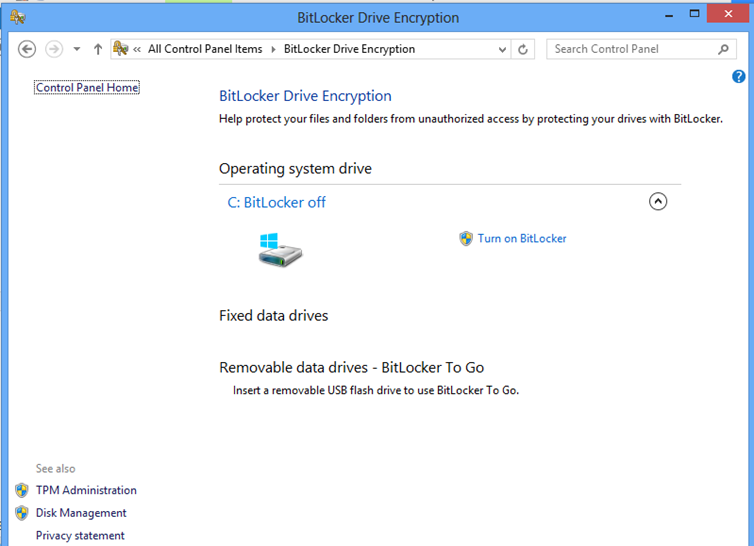Click the Windows system drive icon
This screenshot has height=546, width=754.
tap(280, 250)
